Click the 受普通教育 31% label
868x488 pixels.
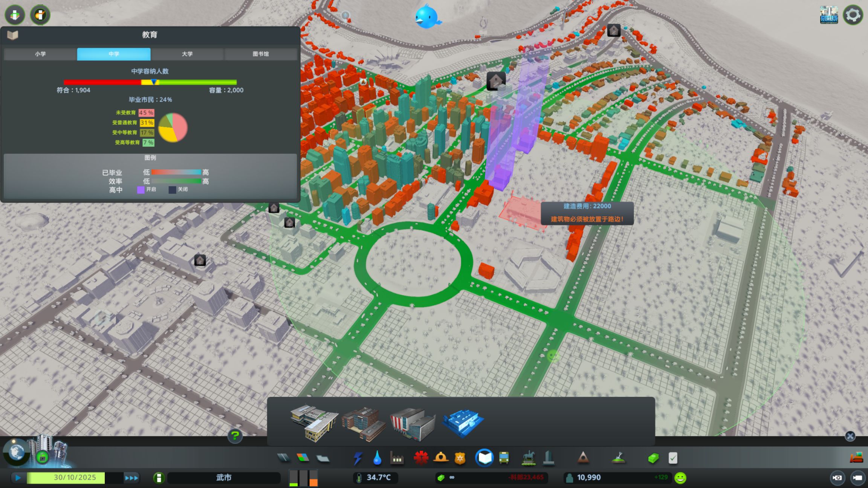point(133,123)
